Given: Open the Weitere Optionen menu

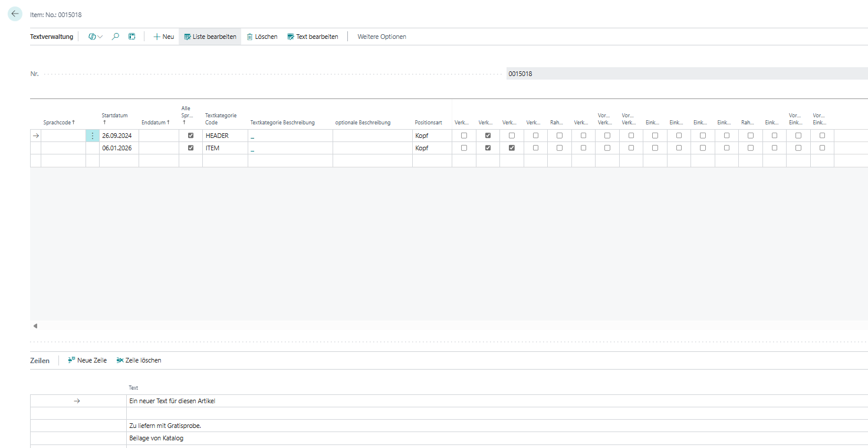Looking at the screenshot, I should [x=382, y=37].
